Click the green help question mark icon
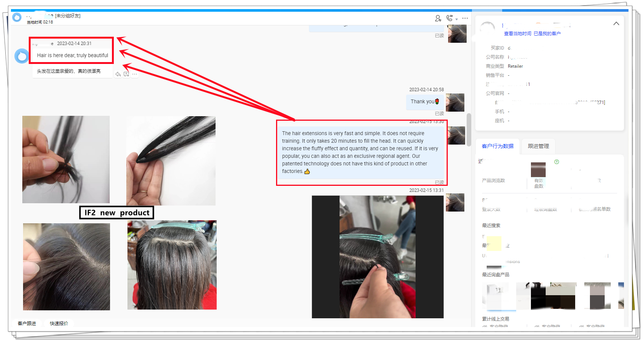Viewport: 644px width, 341px height. 557,162
